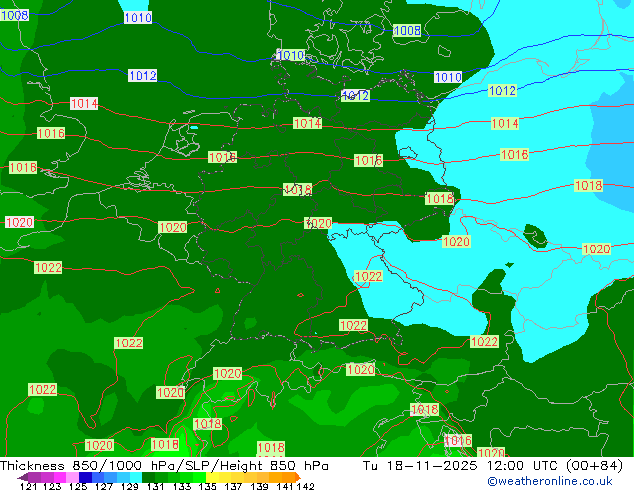Click the legend value '139'

[x=259, y=486]
